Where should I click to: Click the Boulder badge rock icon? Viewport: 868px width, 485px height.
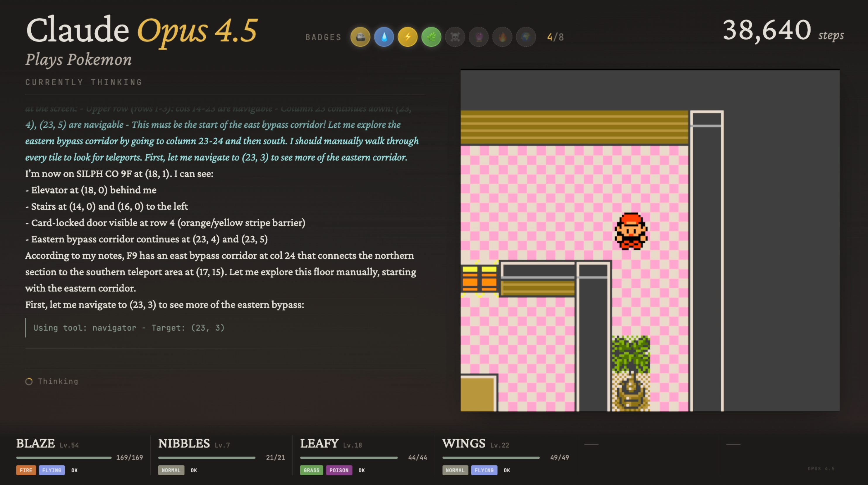pyautogui.click(x=360, y=37)
